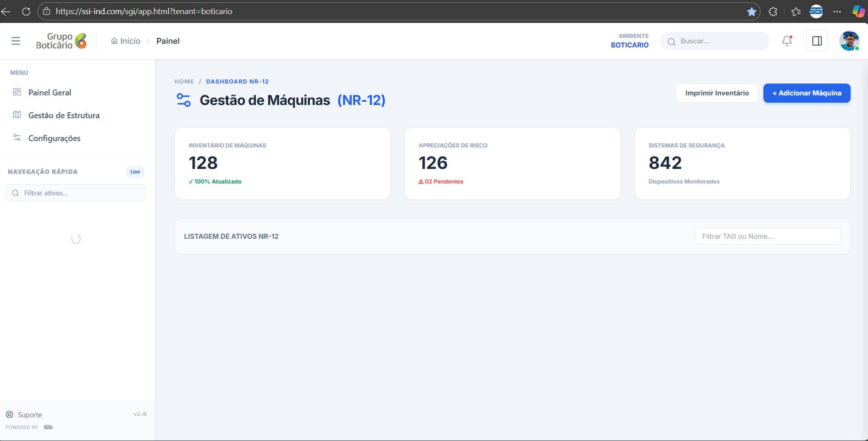868x441 pixels.
Task: Click the Grupo Boticário logo
Action: [x=61, y=41]
